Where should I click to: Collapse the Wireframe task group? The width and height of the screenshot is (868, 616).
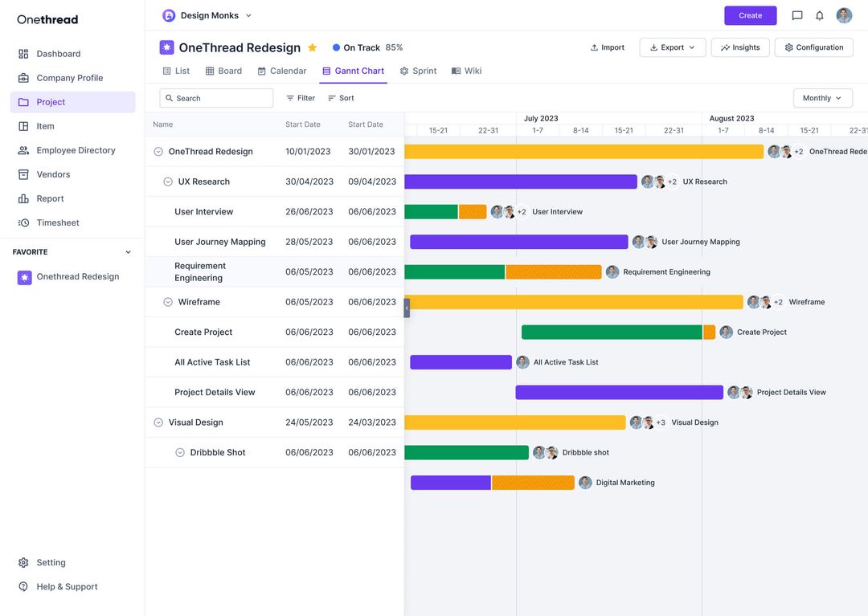click(168, 302)
